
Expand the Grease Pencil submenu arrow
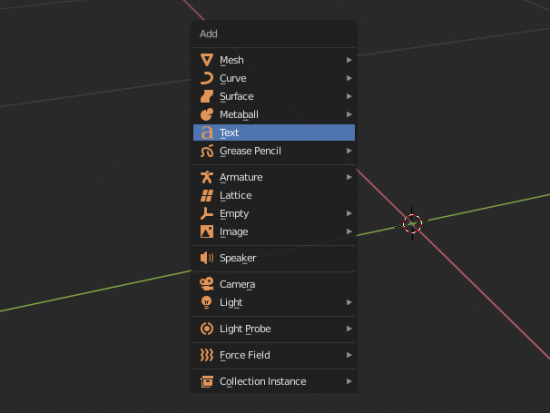click(349, 151)
